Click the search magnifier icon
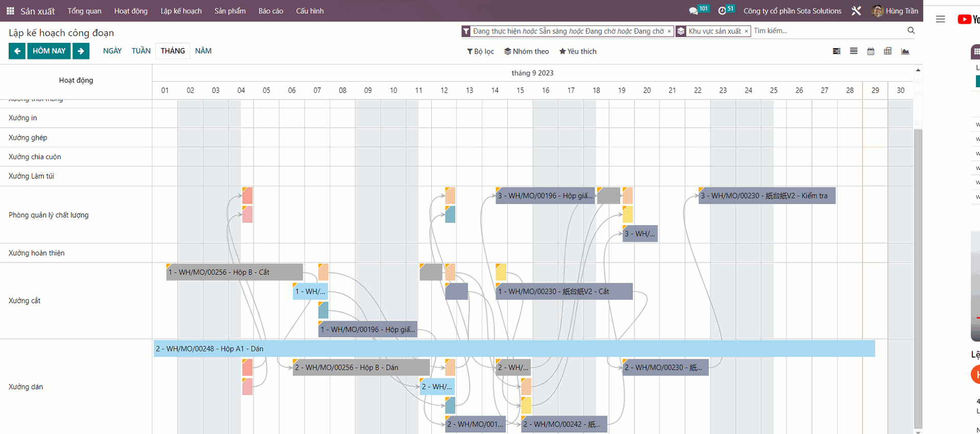 (x=911, y=31)
